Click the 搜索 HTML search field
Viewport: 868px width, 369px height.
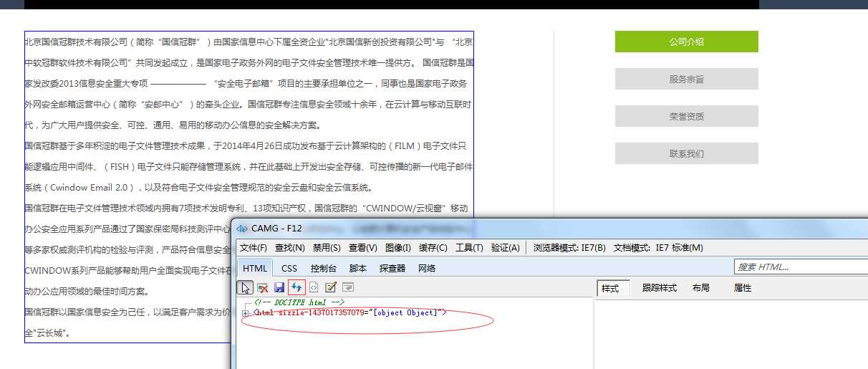[801, 267]
